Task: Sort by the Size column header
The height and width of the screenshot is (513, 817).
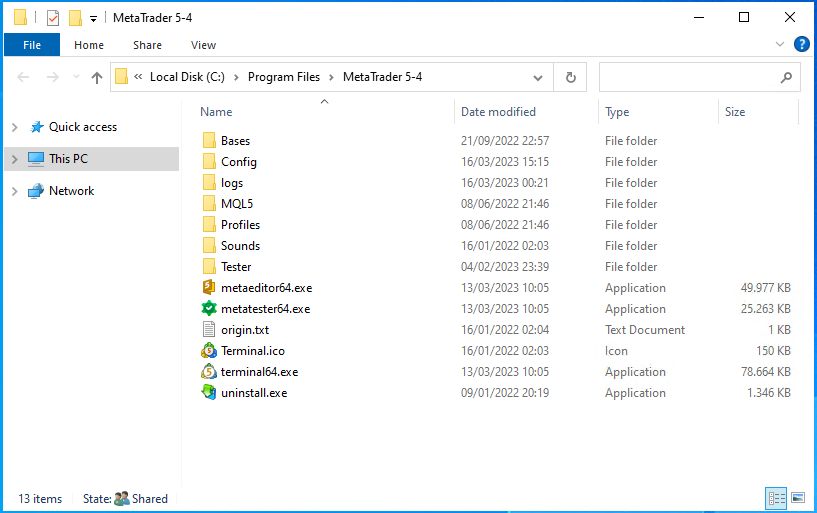Action: pos(735,112)
